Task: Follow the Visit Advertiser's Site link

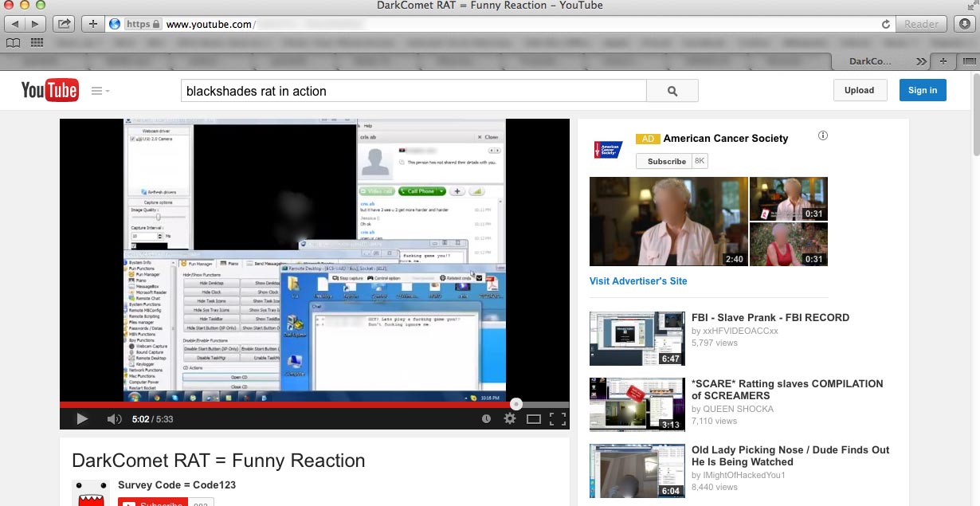Action: point(637,281)
